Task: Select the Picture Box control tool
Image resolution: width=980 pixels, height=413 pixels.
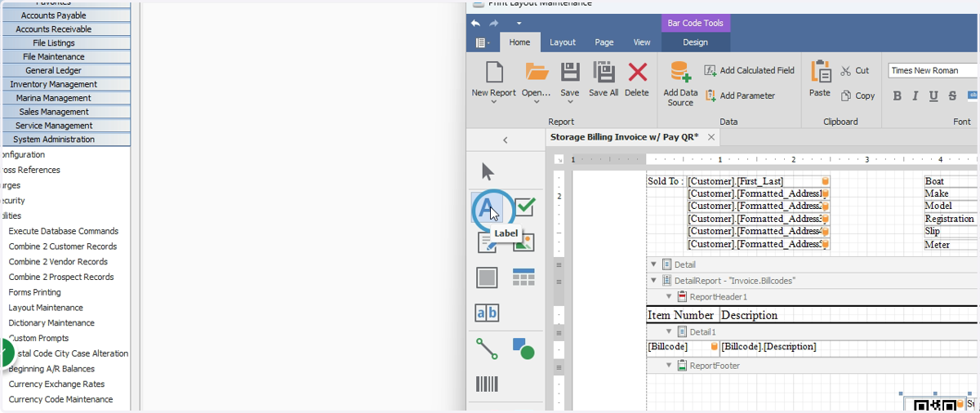Action: click(523, 242)
